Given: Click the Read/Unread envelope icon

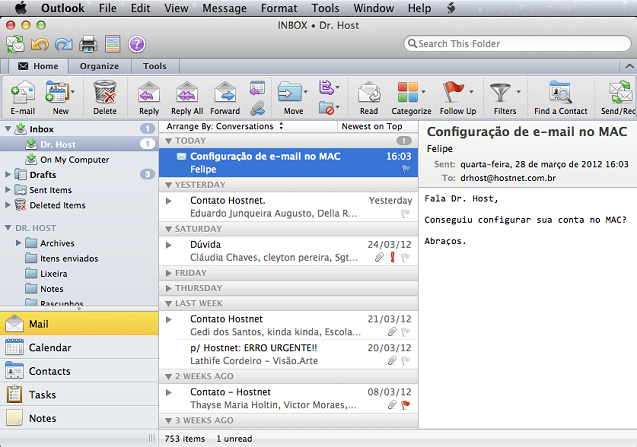Looking at the screenshot, I should click(369, 97).
